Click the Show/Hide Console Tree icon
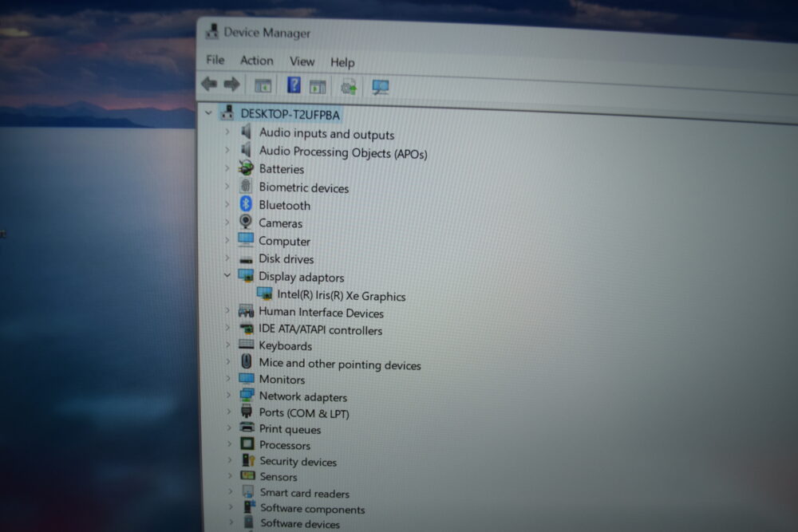798x532 pixels. 263,85
